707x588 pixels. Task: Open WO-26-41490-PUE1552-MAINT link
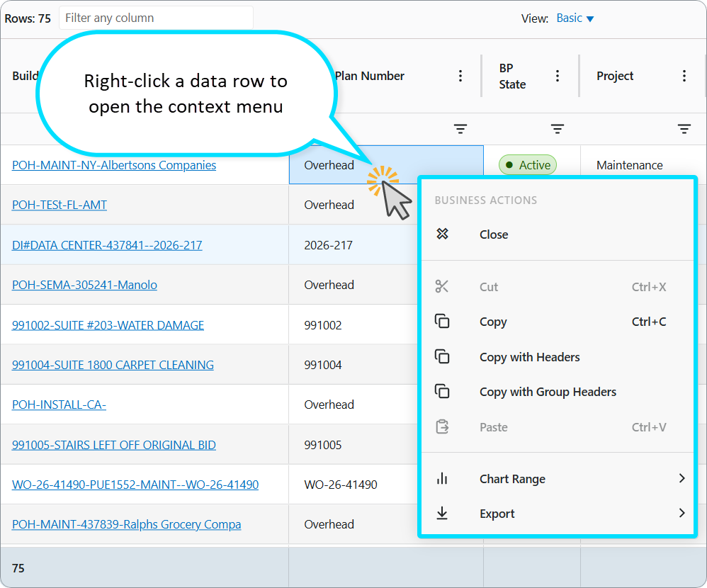(x=135, y=485)
